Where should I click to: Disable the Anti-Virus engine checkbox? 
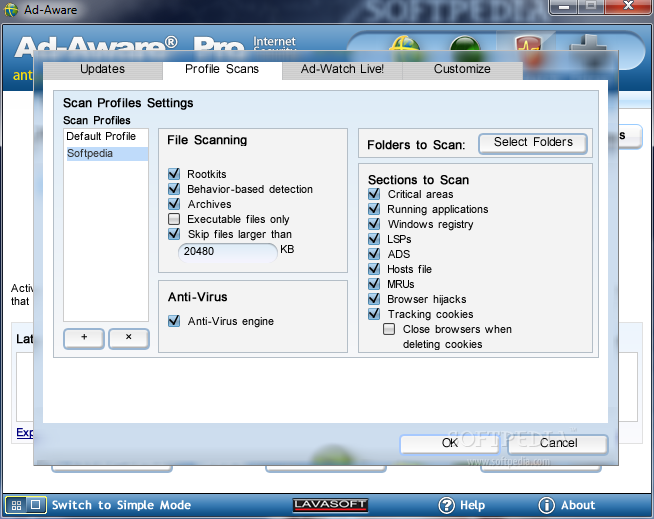tap(174, 320)
